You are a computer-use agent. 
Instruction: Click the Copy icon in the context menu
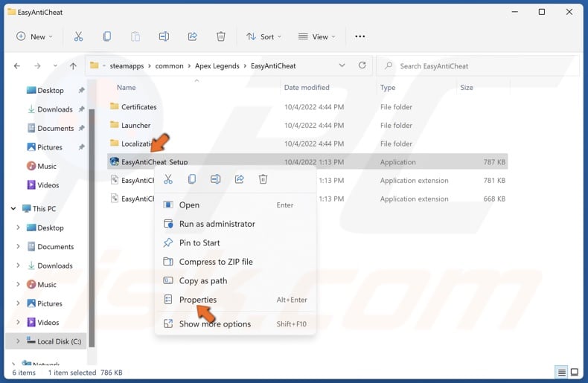(191, 179)
